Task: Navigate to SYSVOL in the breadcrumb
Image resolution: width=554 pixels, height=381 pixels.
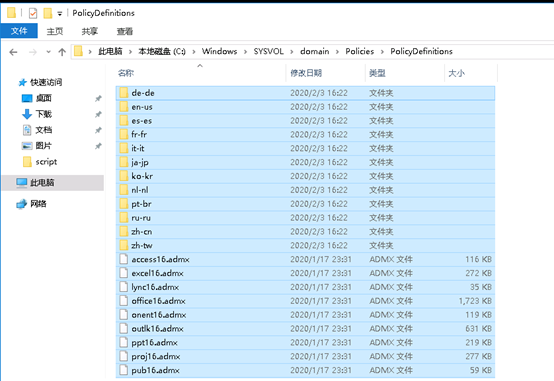Action: click(269, 52)
